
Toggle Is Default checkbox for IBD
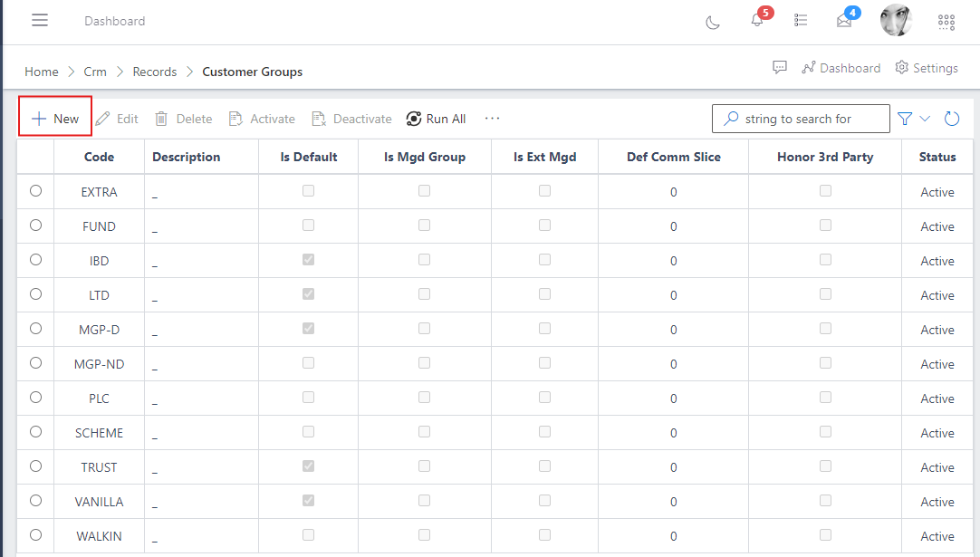click(309, 260)
